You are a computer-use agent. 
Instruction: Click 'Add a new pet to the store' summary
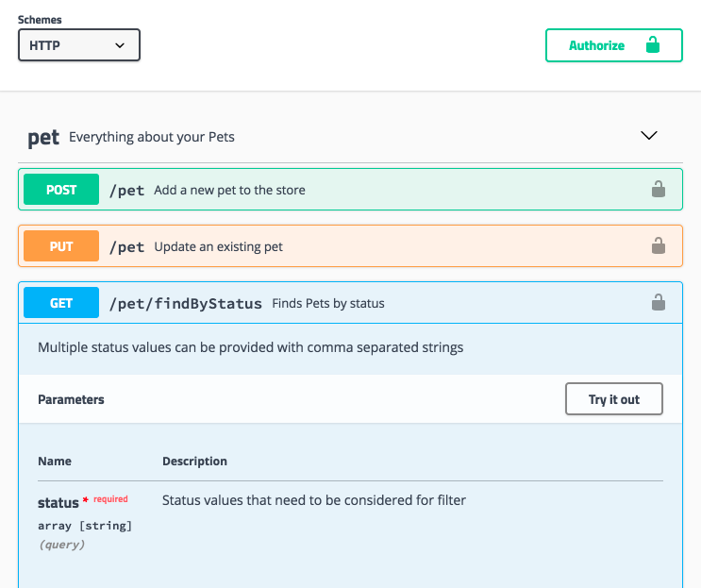pos(230,190)
